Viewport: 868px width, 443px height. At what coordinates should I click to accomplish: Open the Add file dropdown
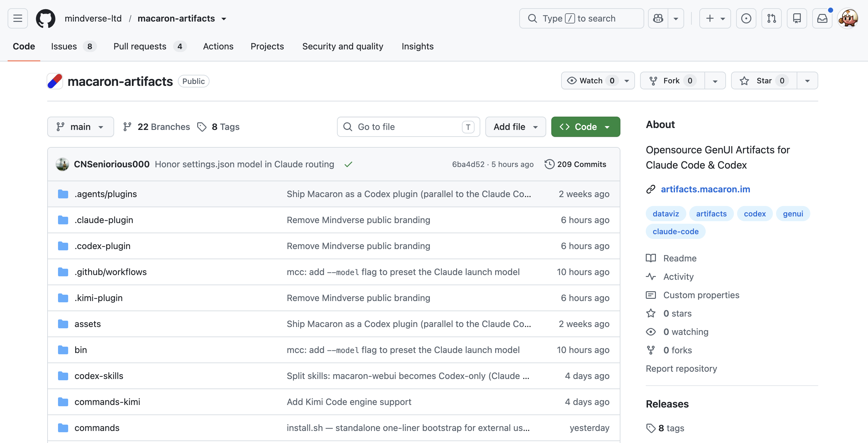click(x=515, y=127)
